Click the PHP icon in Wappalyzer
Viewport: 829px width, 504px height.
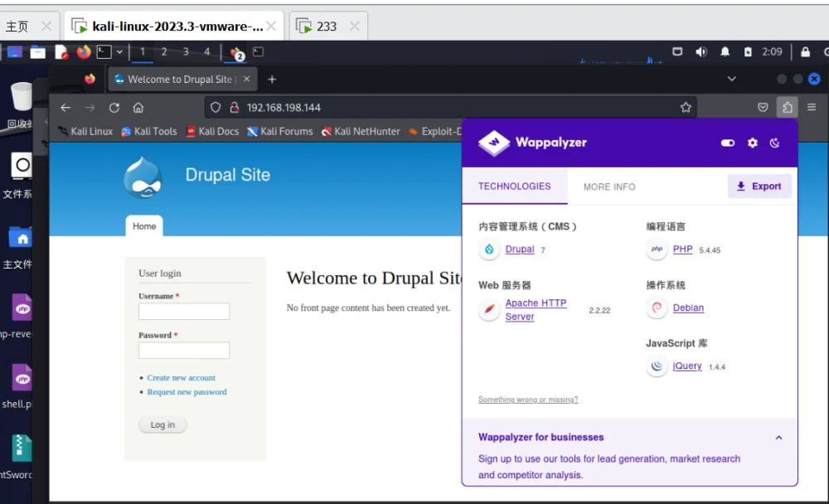click(657, 249)
